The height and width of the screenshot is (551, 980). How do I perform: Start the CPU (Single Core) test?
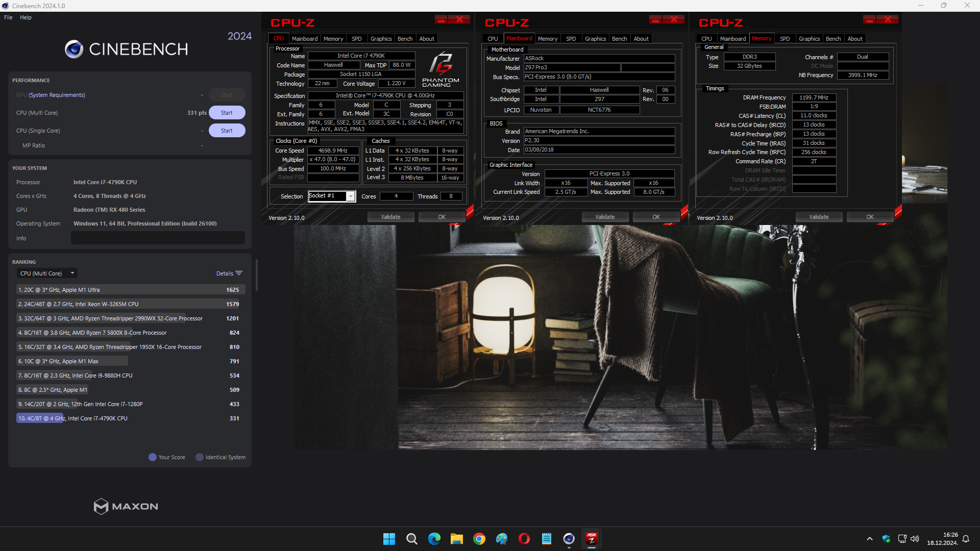227,131
